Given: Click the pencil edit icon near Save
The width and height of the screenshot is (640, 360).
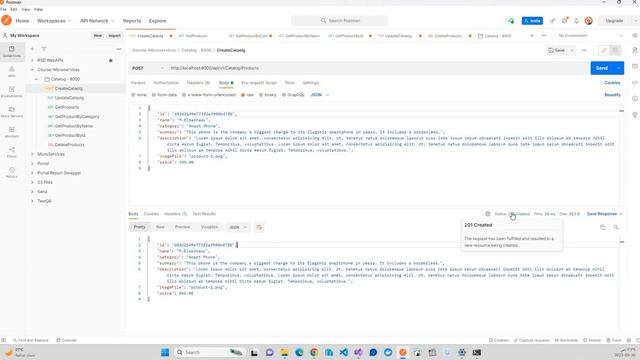Looking at the screenshot, I should tap(604, 50).
